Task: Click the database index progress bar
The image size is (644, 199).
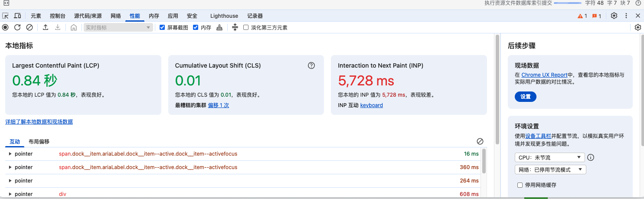Action: click(568, 3)
